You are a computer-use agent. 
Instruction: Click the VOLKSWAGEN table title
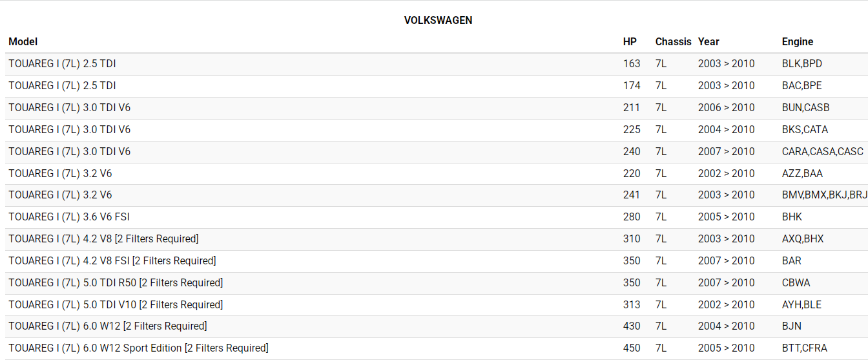pos(438,20)
